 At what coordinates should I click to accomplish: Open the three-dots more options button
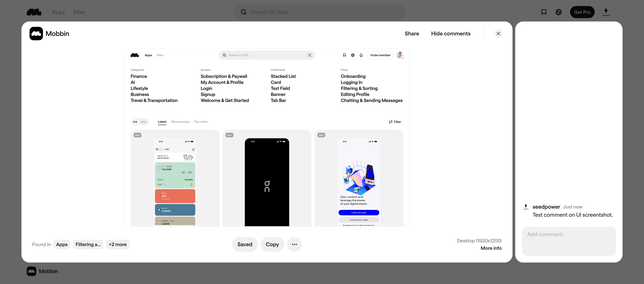click(x=294, y=244)
